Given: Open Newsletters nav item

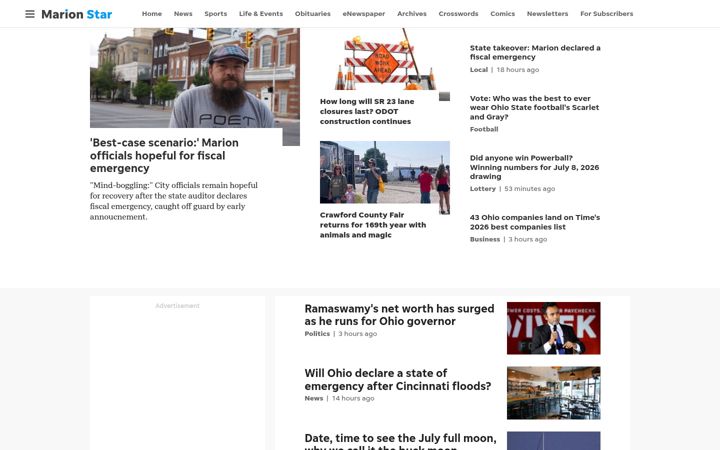Looking at the screenshot, I should point(547,14).
